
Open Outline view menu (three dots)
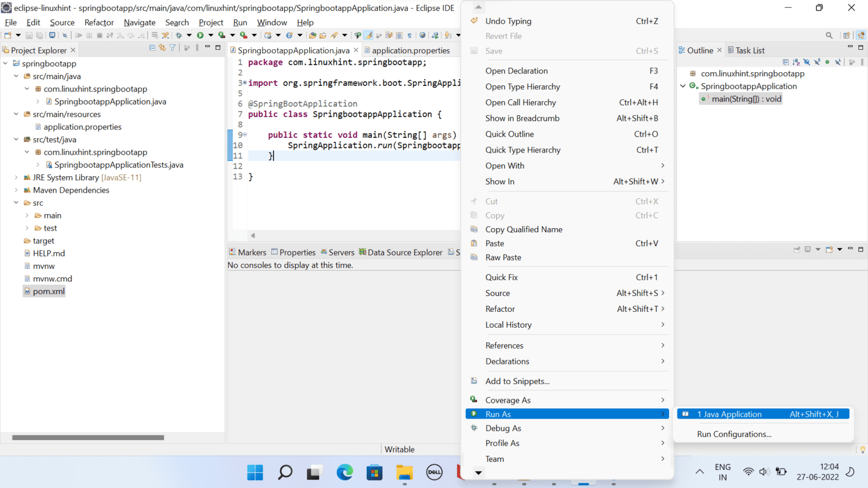[862, 62]
